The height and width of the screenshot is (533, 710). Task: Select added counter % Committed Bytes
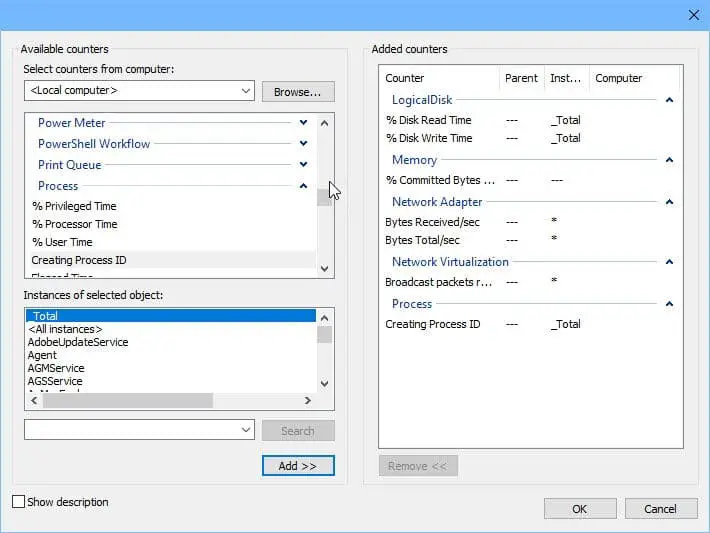531,180
